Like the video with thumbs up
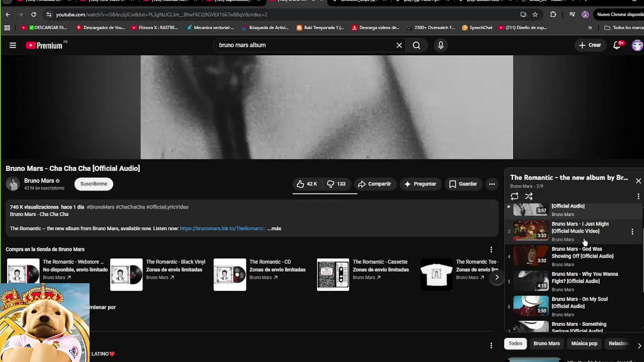 306,184
